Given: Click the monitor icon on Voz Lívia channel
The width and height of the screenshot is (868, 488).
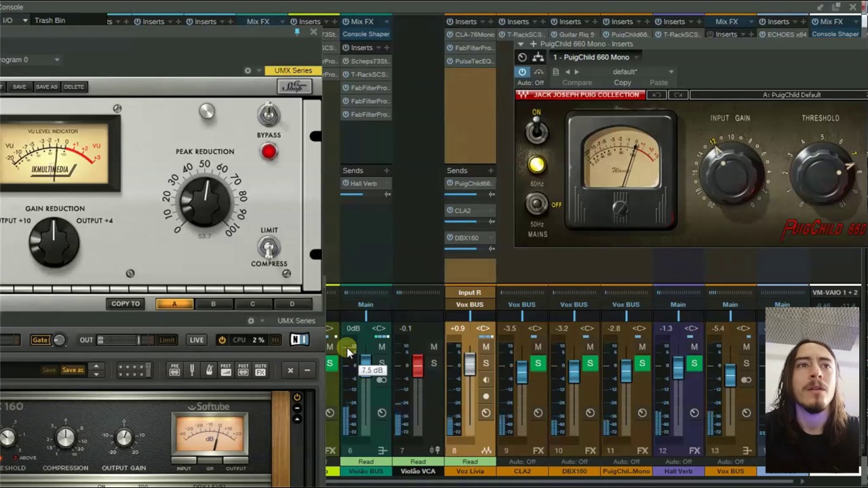Looking at the screenshot, I should 486,381.
